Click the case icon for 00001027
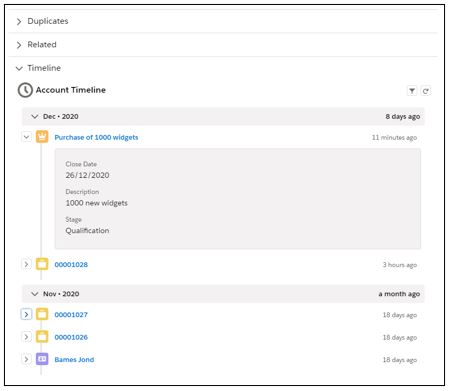 pyautogui.click(x=42, y=314)
